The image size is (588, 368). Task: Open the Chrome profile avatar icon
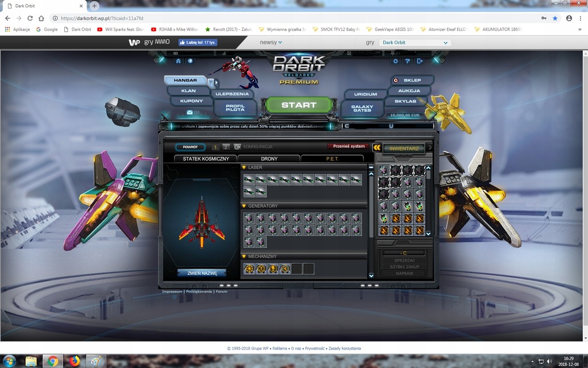pos(569,18)
